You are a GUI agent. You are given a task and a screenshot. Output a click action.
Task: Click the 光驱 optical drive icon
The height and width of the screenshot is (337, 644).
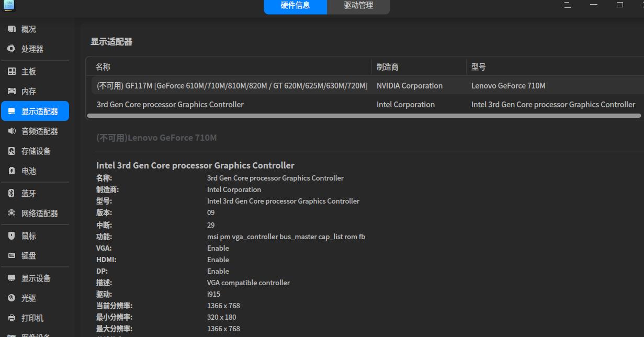coord(12,298)
